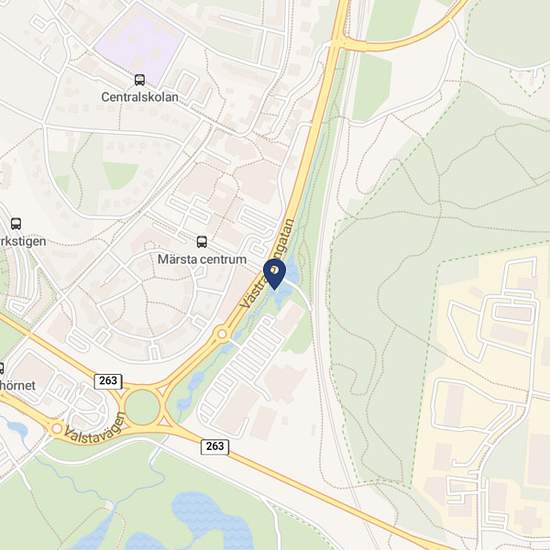The height and width of the screenshot is (550, 550).
Task: Select the small roundabout on Västra Bangatan
Action: coord(222,334)
